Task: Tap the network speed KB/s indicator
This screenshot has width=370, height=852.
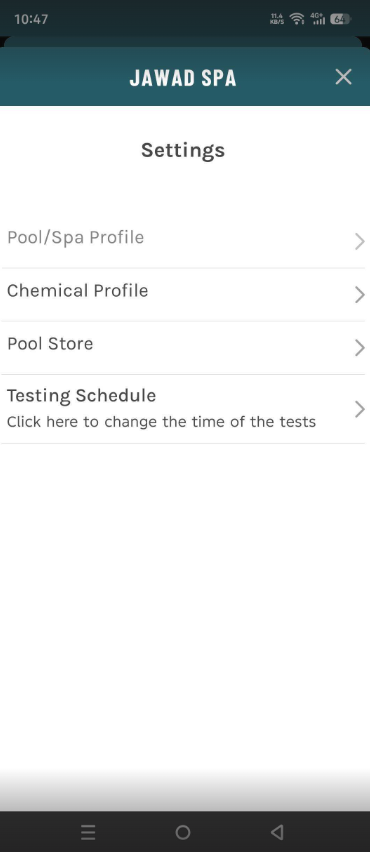Action: coord(277,19)
